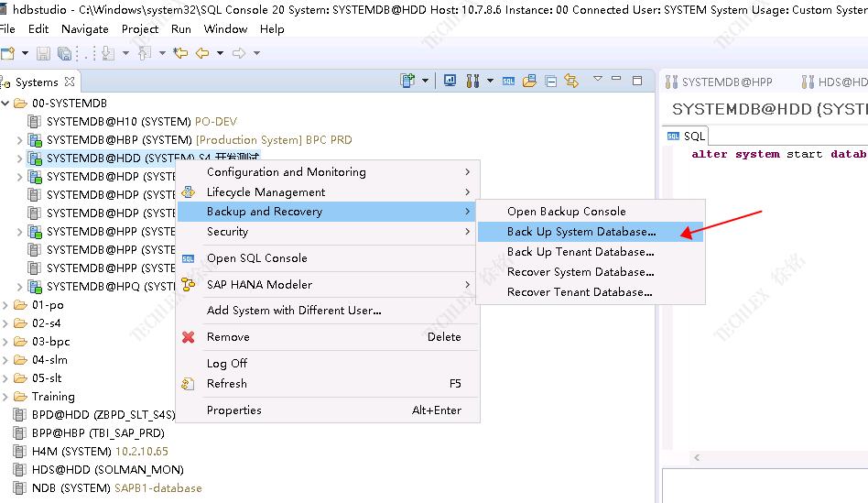868x503 pixels.
Task: Expand the 03-bpc folder
Action: [6, 342]
